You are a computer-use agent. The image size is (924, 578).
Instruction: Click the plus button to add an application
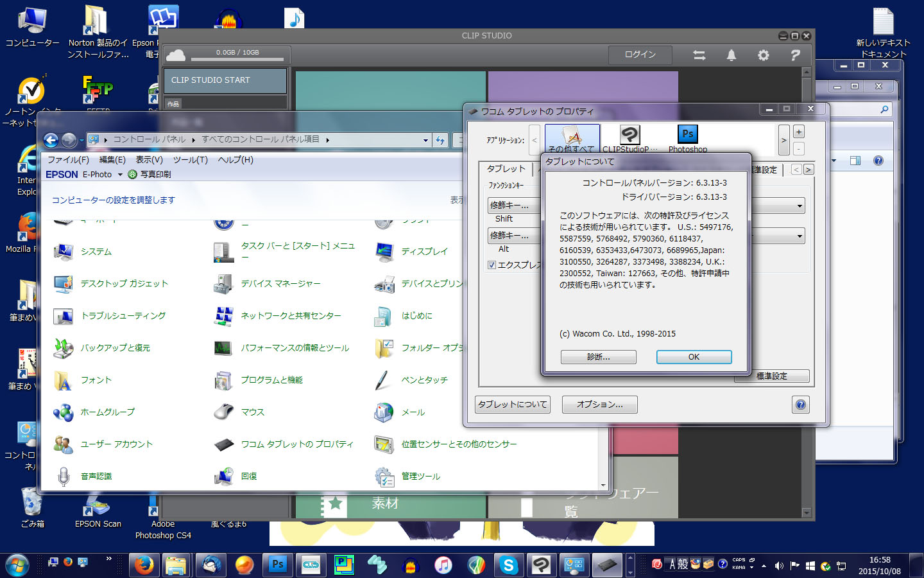(799, 132)
